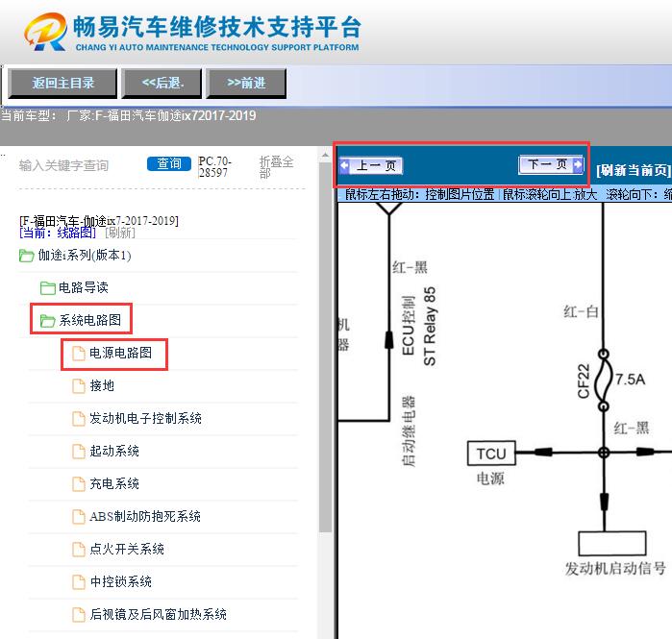
Task: Click the sidebar vertical scrollbar thumb
Action: (x=325, y=347)
